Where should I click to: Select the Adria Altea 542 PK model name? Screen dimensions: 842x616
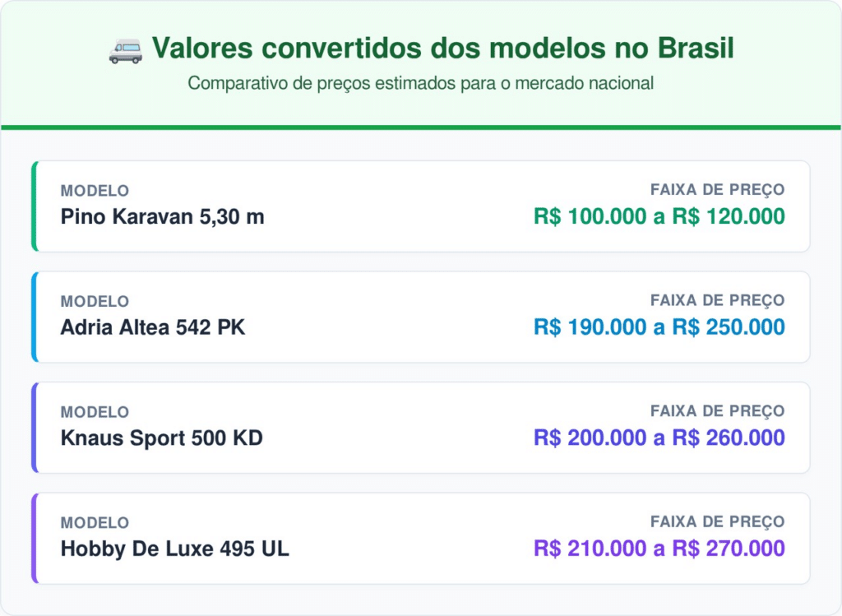point(153,327)
